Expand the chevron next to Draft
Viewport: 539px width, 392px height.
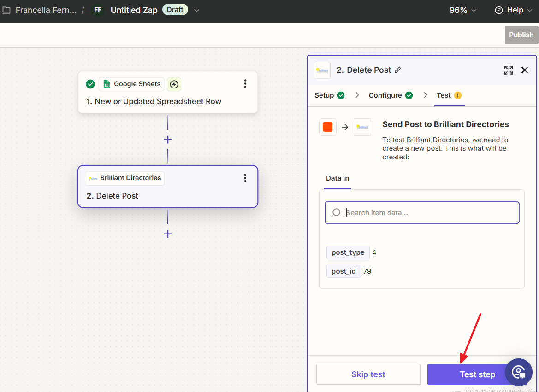(x=196, y=10)
